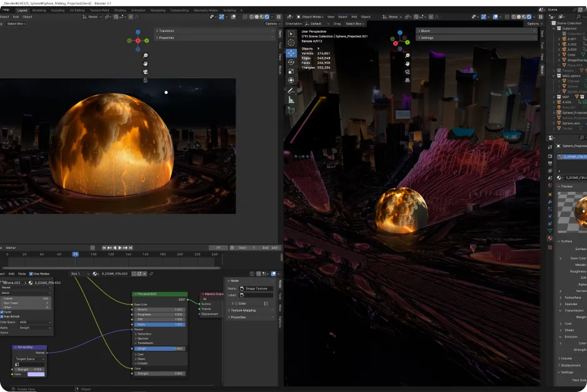Click the Alpha slider in Principled BSDF node
Image resolution: width=587 pixels, height=392 pixels.
tap(160, 324)
